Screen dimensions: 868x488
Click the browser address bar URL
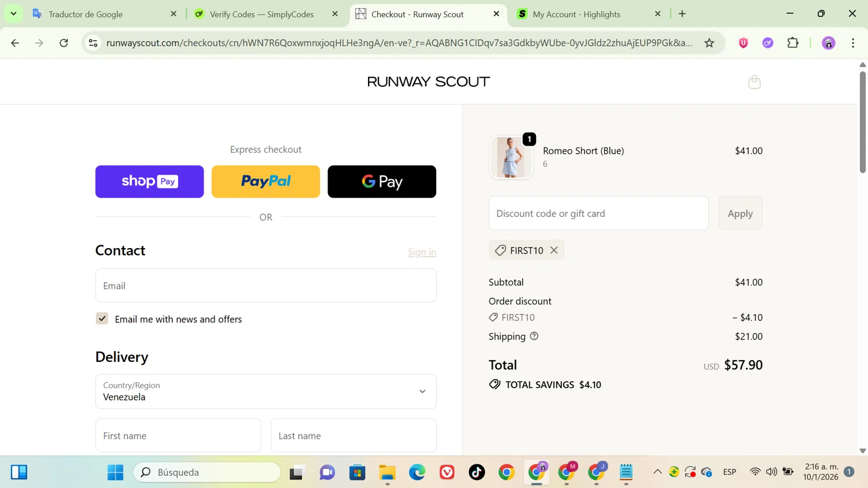tap(399, 43)
